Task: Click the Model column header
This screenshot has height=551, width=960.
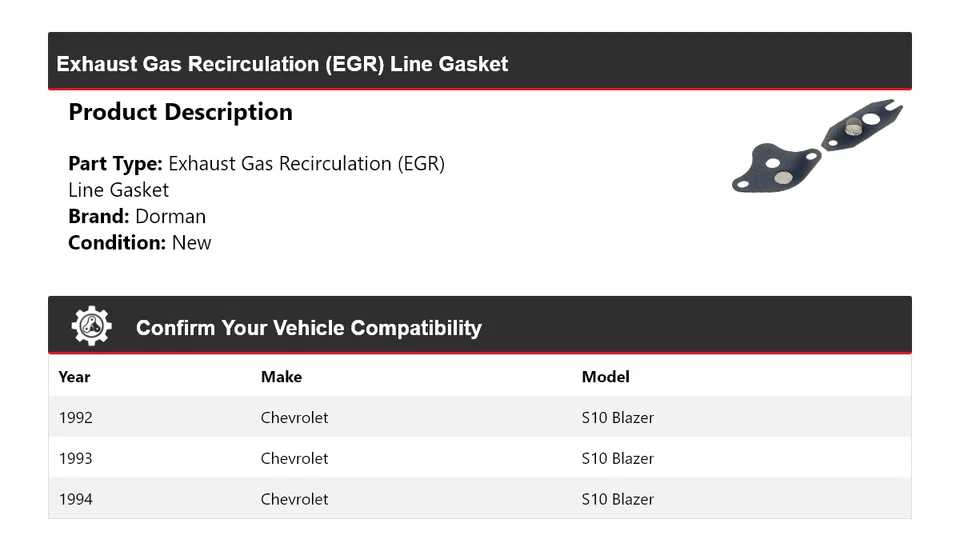Action: 605,377
